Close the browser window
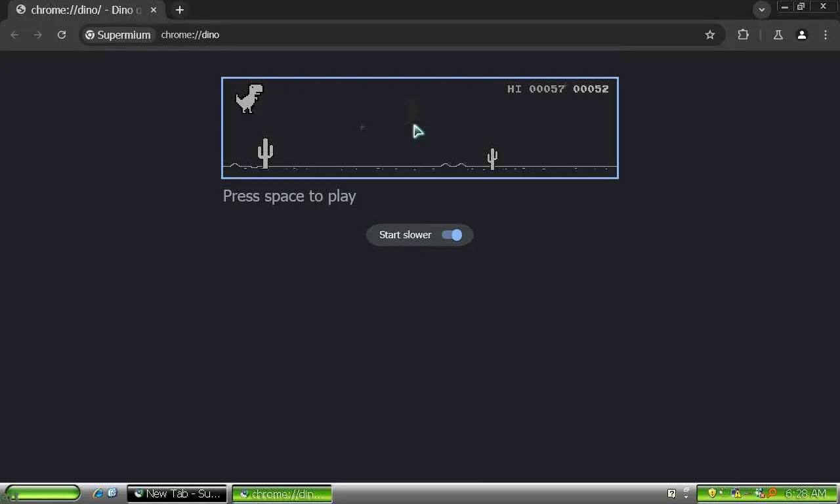 (x=824, y=7)
